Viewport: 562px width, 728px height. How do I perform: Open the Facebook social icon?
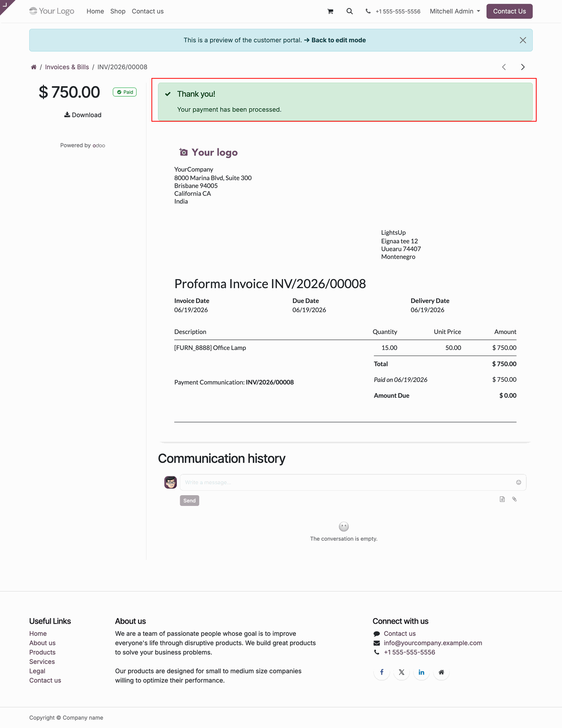pyautogui.click(x=382, y=672)
